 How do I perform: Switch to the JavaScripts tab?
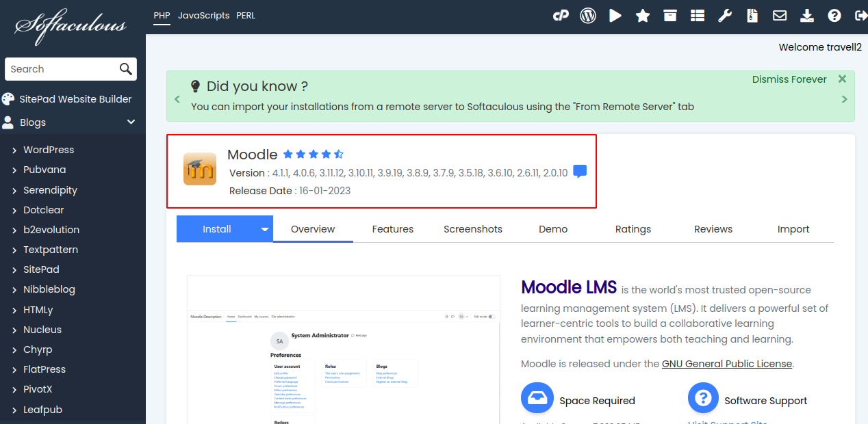204,15
